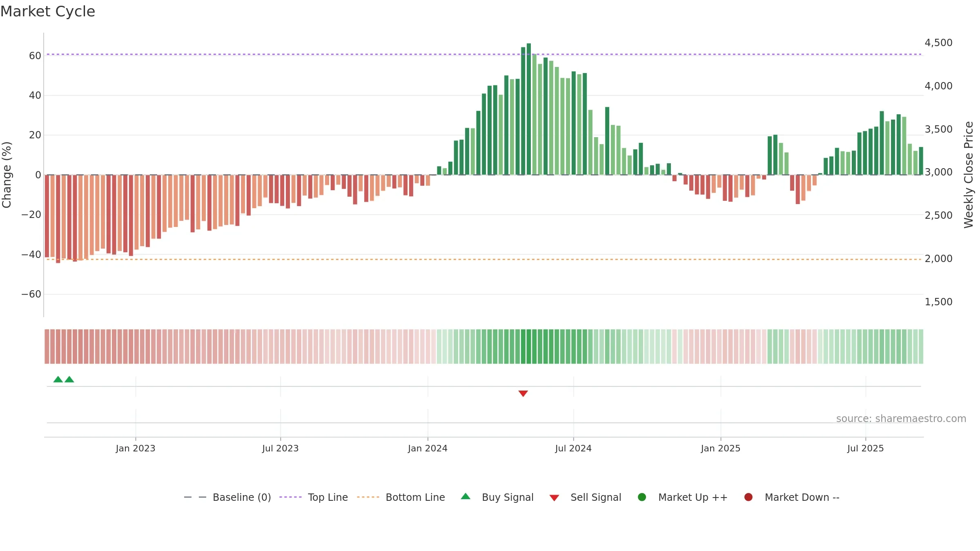Screen dimensions: 980x551
Task: Click the second green Buy Signal triangle marker
Action: click(69, 379)
